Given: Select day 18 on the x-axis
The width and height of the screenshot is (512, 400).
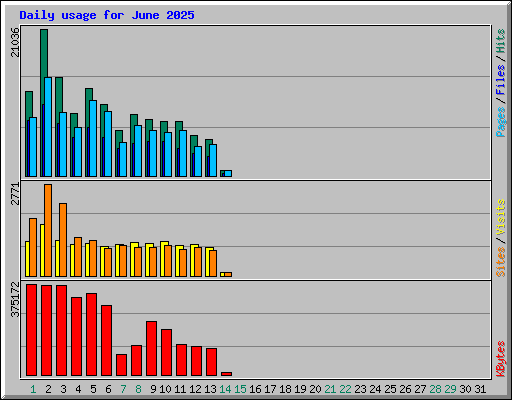Looking at the screenshot, I should click(285, 389).
